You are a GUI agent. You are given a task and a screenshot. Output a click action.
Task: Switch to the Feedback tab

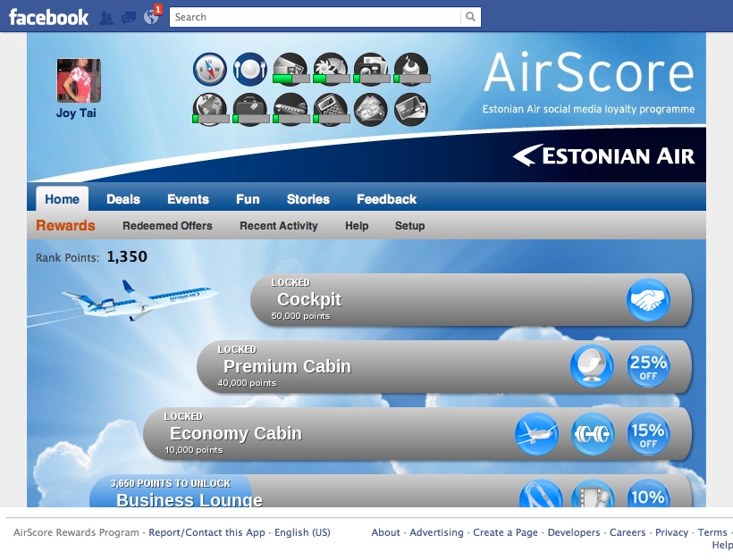point(386,199)
